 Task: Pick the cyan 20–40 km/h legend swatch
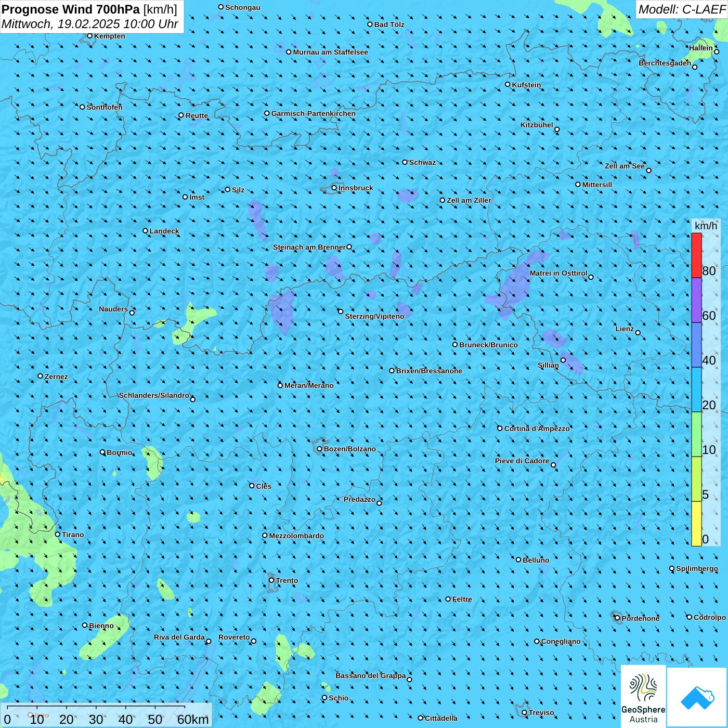pos(696,390)
